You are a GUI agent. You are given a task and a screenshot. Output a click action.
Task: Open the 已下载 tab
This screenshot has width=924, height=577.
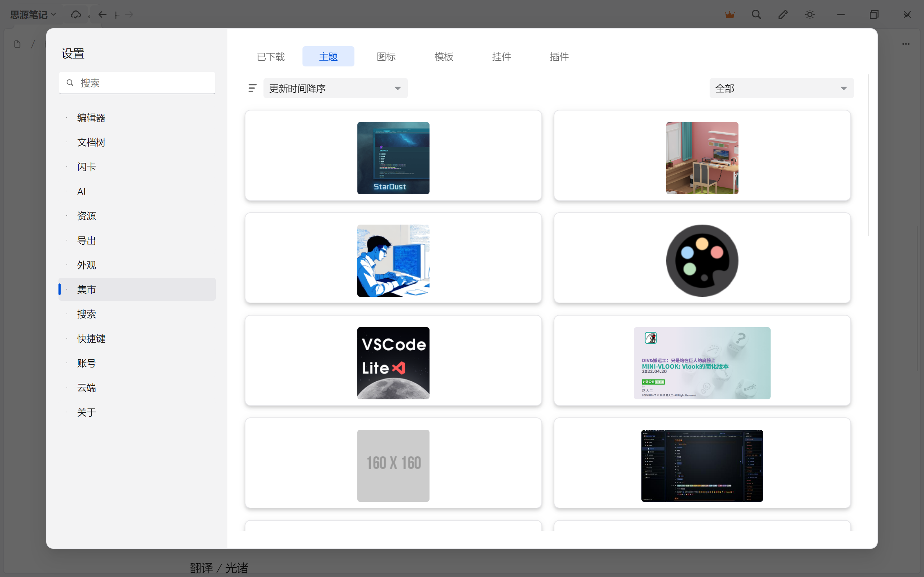(x=270, y=56)
